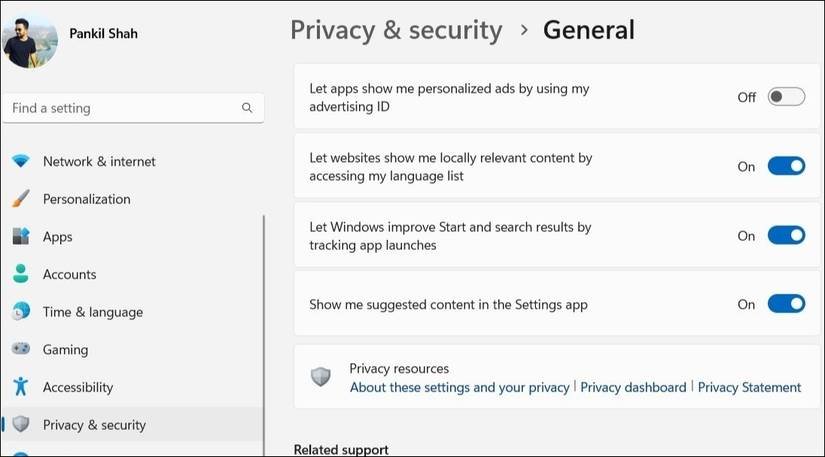This screenshot has height=457, width=825.
Task: Click the Accounts person icon
Action: (21, 274)
